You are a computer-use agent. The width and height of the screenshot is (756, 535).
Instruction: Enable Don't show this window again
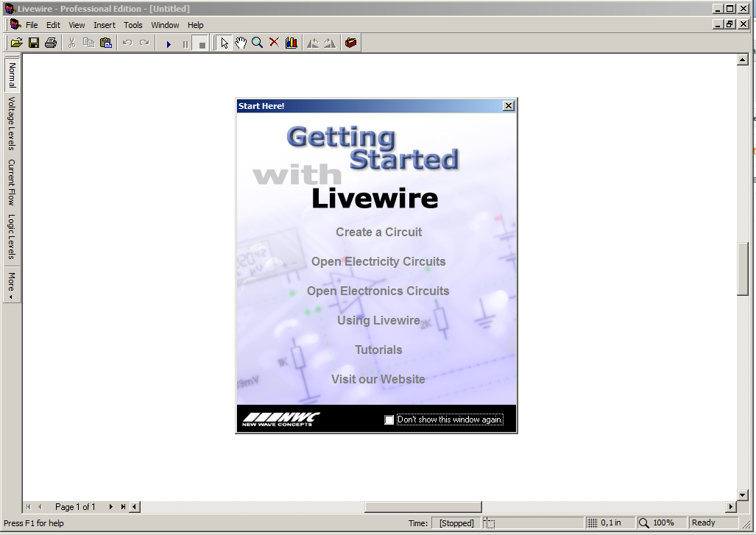pos(389,419)
